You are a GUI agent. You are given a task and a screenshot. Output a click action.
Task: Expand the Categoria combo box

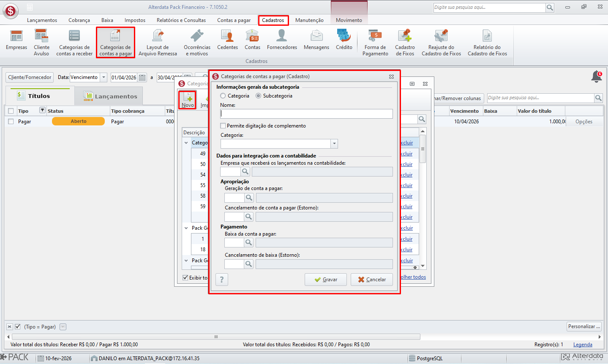[334, 144]
